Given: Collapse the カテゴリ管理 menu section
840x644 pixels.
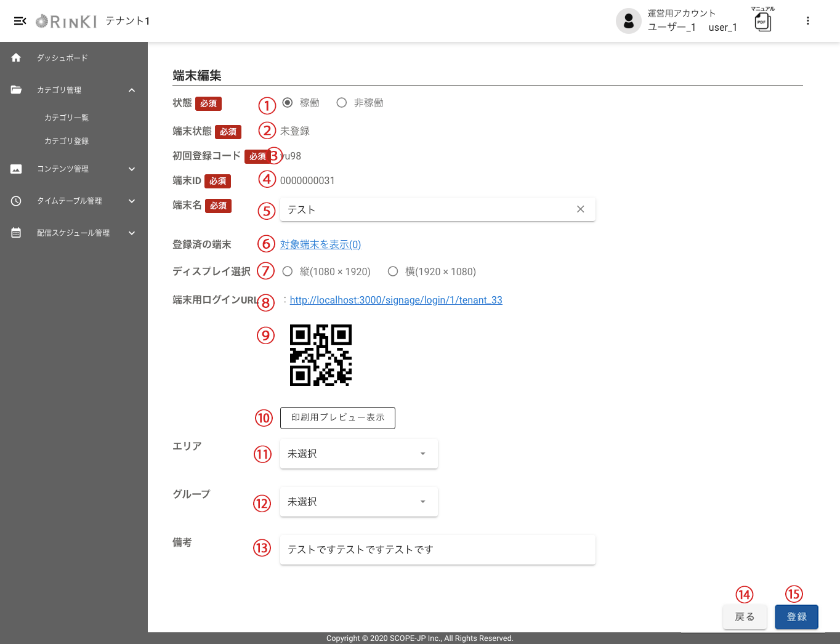Looking at the screenshot, I should pyautogui.click(x=132, y=90).
